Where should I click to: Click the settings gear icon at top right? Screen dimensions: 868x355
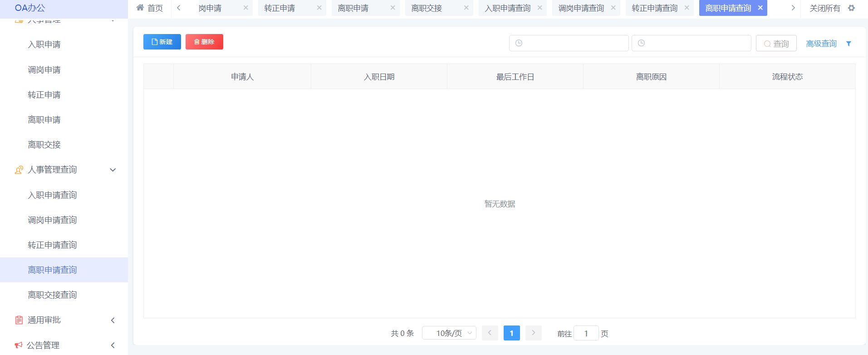[x=851, y=8]
